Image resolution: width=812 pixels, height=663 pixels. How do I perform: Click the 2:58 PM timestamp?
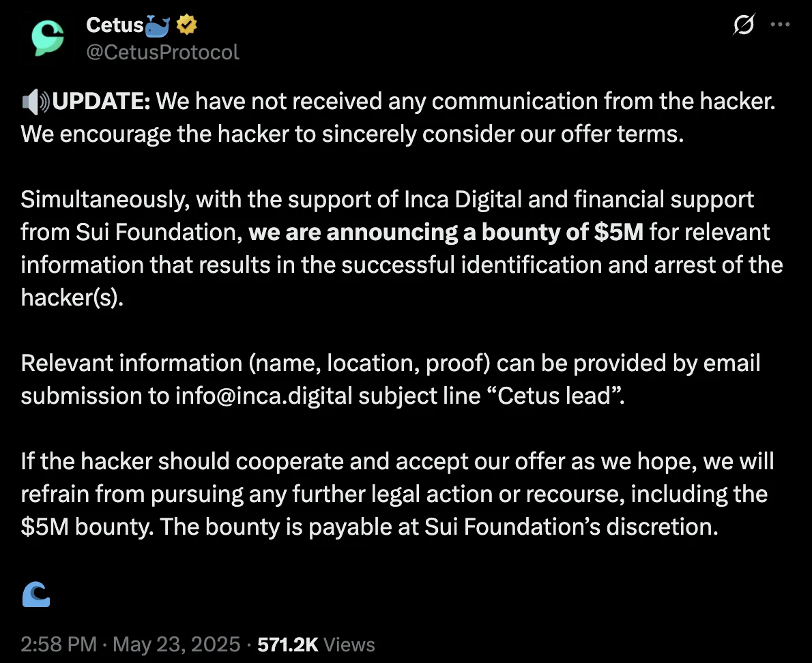pos(58,645)
